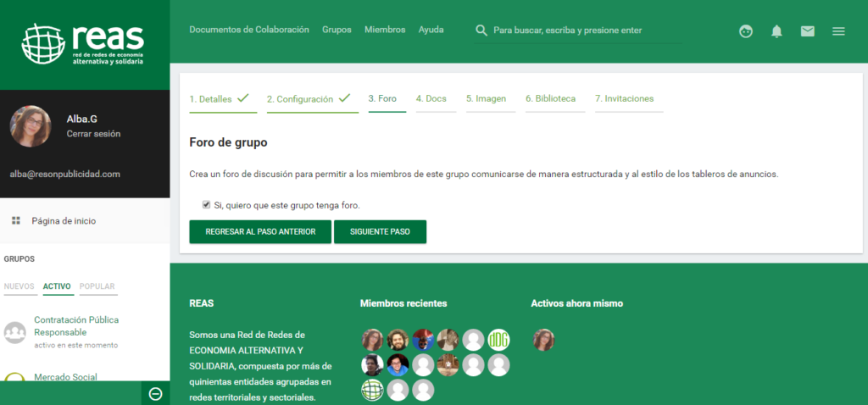Click Regresar al Paso Anterior button
This screenshot has height=405, width=868.
click(x=260, y=231)
